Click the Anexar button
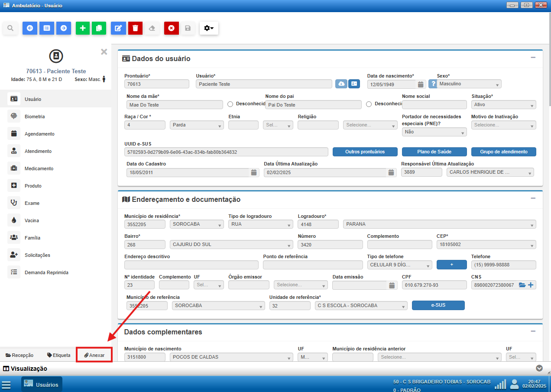 (x=94, y=355)
